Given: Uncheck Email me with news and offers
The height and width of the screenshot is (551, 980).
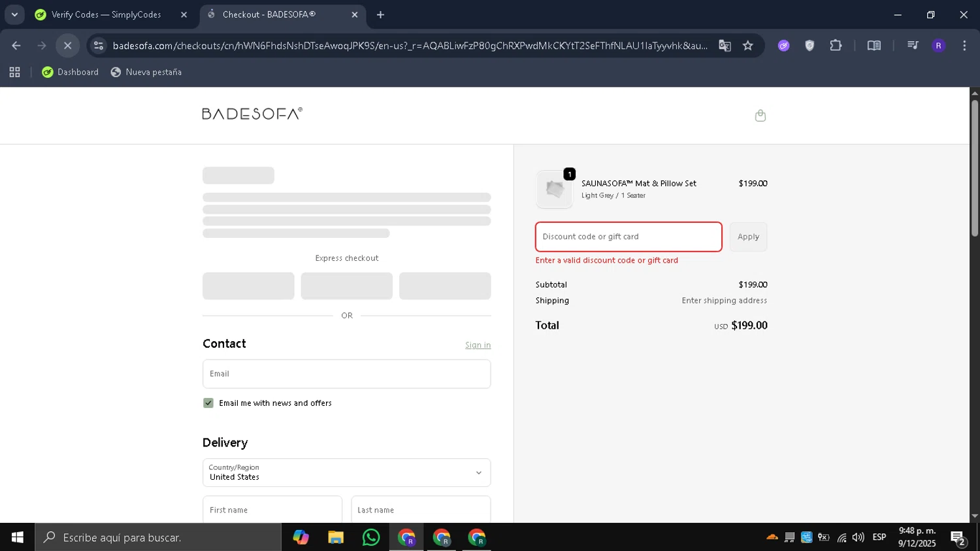Looking at the screenshot, I should pyautogui.click(x=208, y=403).
